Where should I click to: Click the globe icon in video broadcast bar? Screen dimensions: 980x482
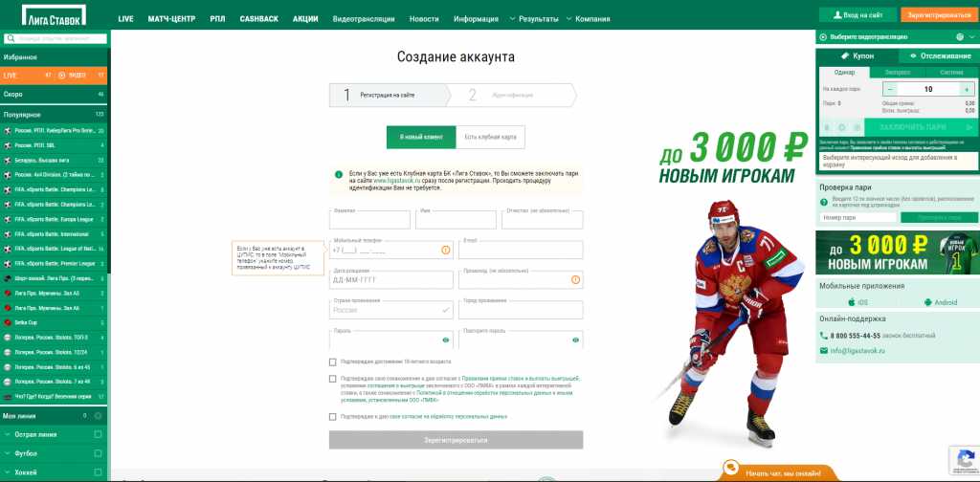click(960, 37)
